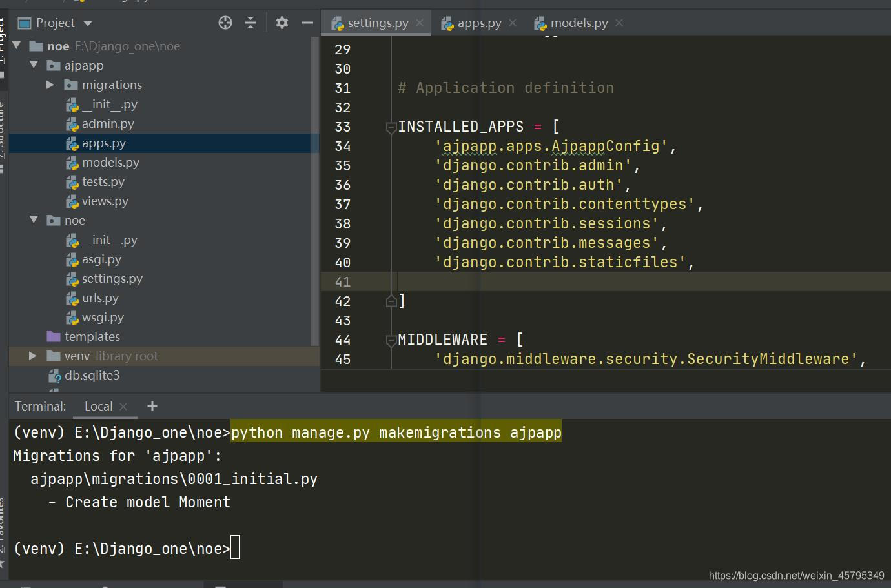Click the db.sqlite3 file icon

pos(55,376)
